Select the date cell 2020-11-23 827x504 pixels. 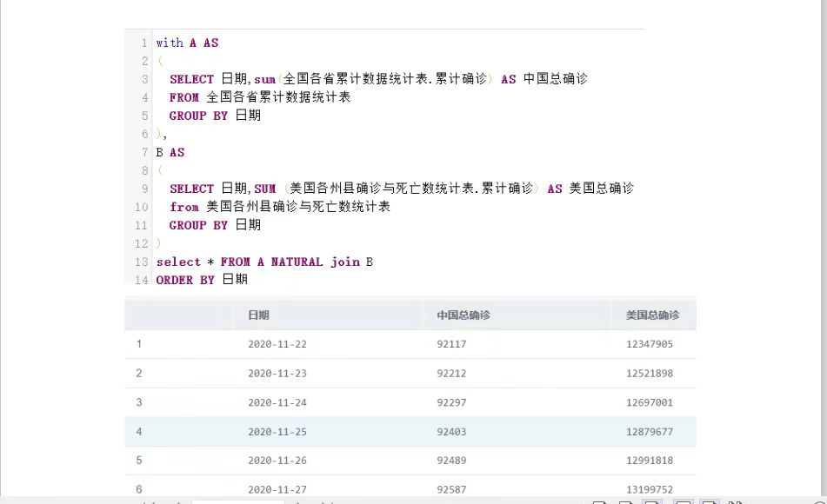(277, 374)
